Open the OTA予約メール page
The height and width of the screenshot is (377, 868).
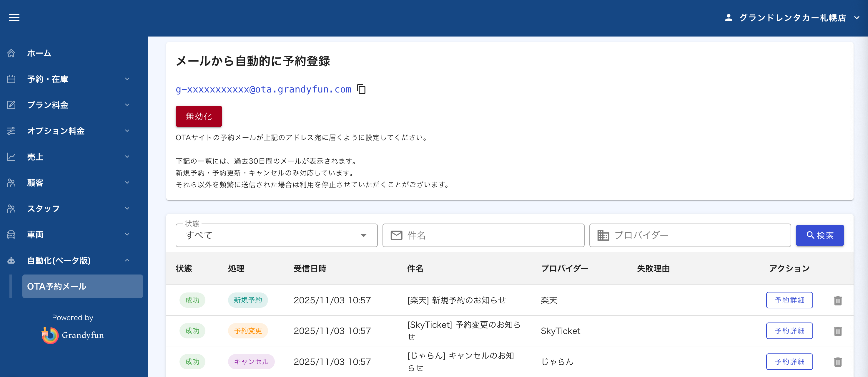(x=83, y=286)
